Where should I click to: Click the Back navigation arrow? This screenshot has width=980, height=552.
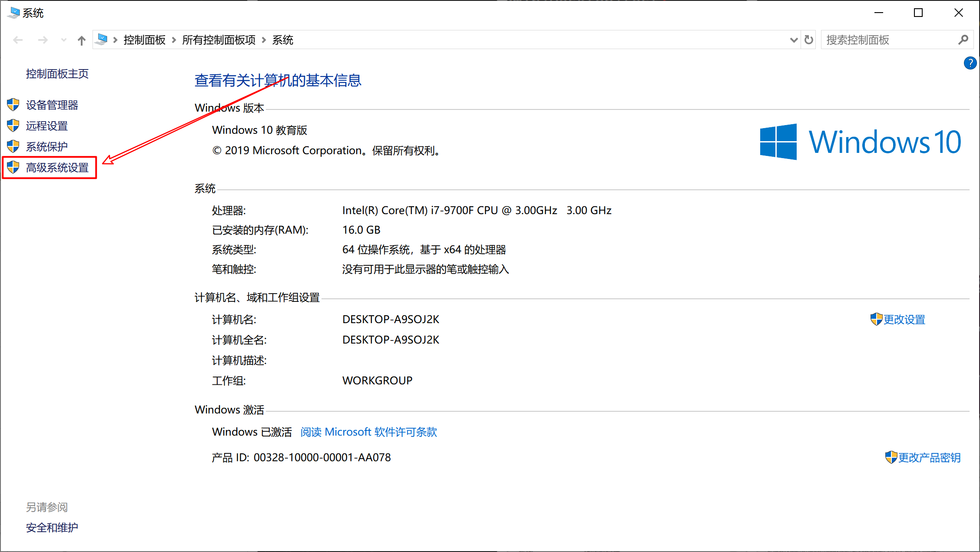[18, 40]
